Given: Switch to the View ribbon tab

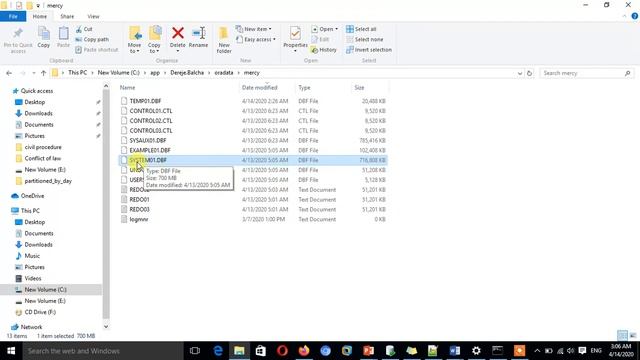Looking at the screenshot, I should click(93, 17).
